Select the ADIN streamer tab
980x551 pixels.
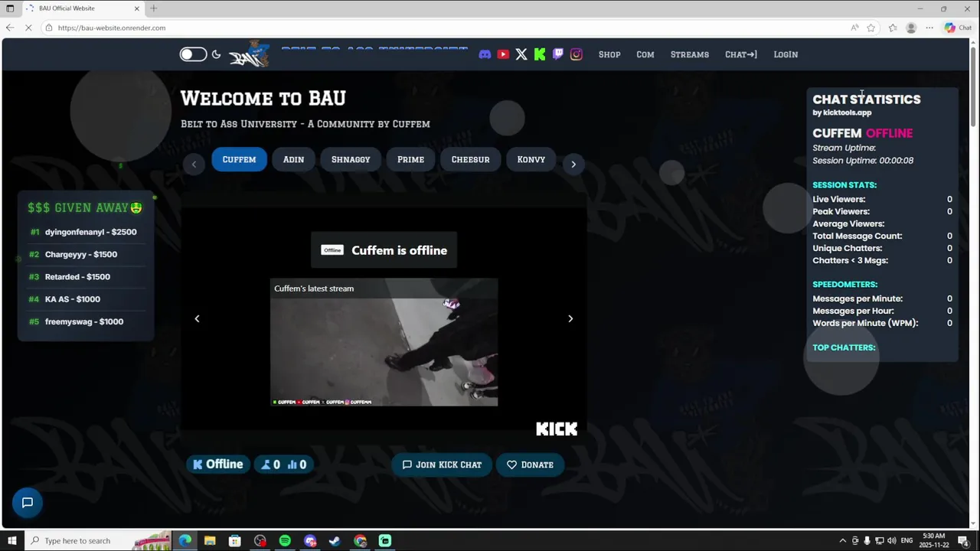coord(293,159)
